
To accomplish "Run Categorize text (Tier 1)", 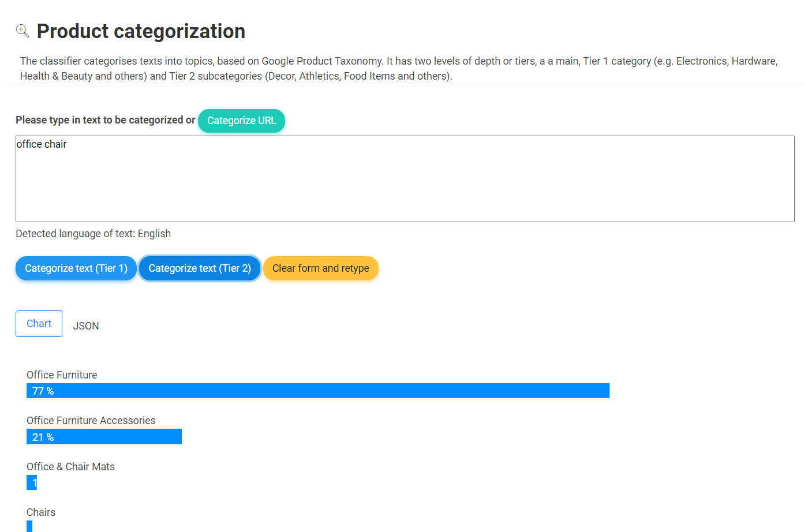I will pos(76,268).
